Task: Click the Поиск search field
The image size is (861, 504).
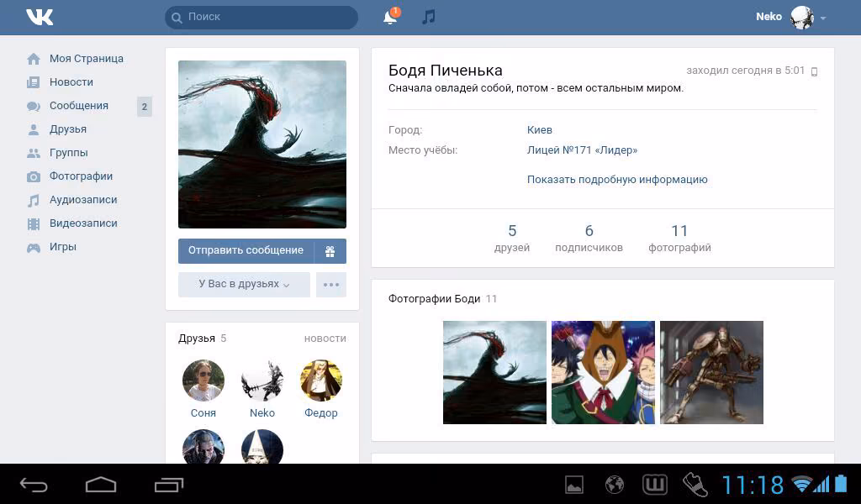Action: click(x=261, y=18)
